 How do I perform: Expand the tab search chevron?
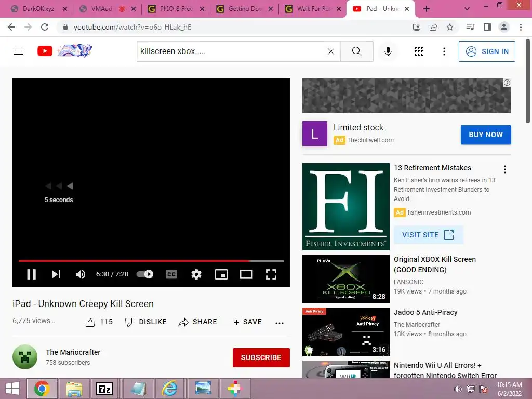coord(467,9)
